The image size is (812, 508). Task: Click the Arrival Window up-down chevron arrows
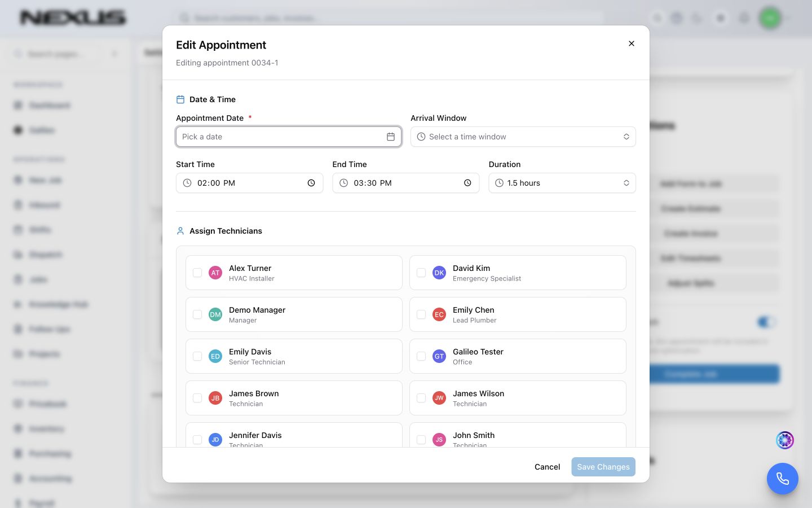[626, 137]
